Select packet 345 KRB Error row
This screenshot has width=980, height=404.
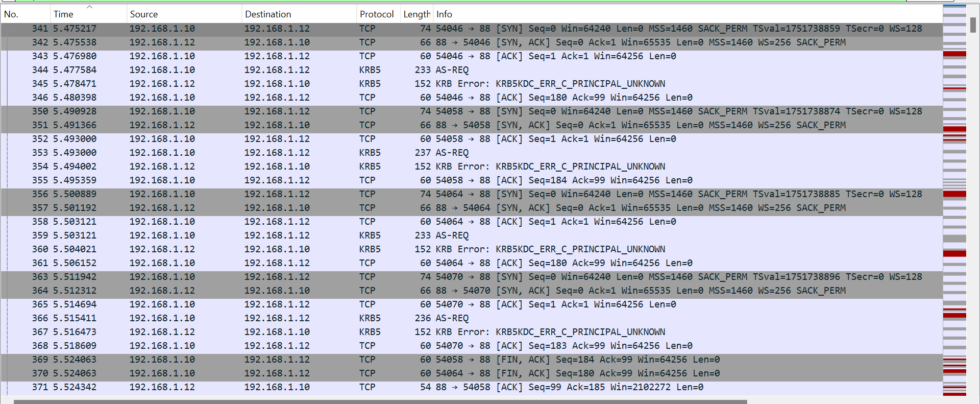[x=459, y=84]
